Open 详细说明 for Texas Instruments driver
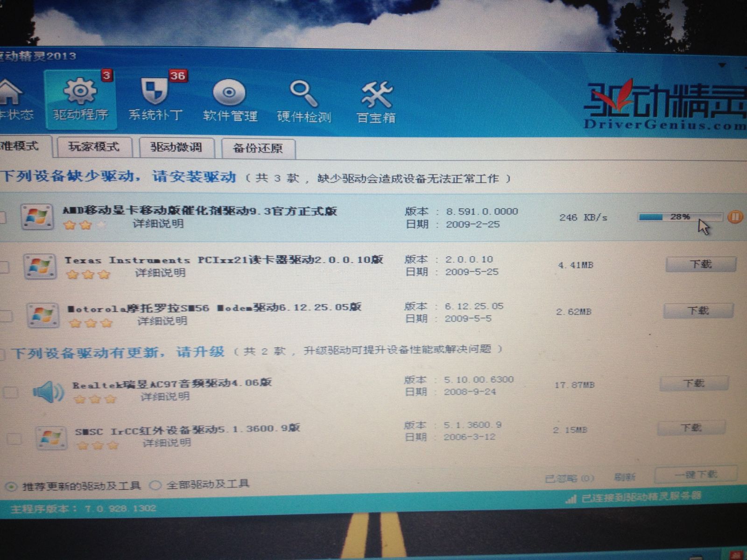Viewport: 747px width, 560px height. click(x=160, y=273)
